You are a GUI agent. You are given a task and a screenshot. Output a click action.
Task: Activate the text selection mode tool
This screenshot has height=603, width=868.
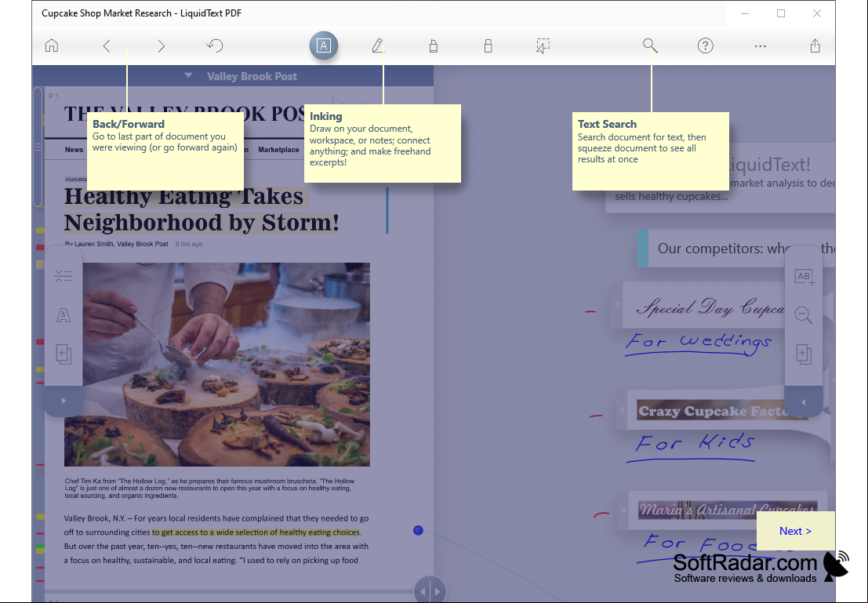[x=323, y=45]
